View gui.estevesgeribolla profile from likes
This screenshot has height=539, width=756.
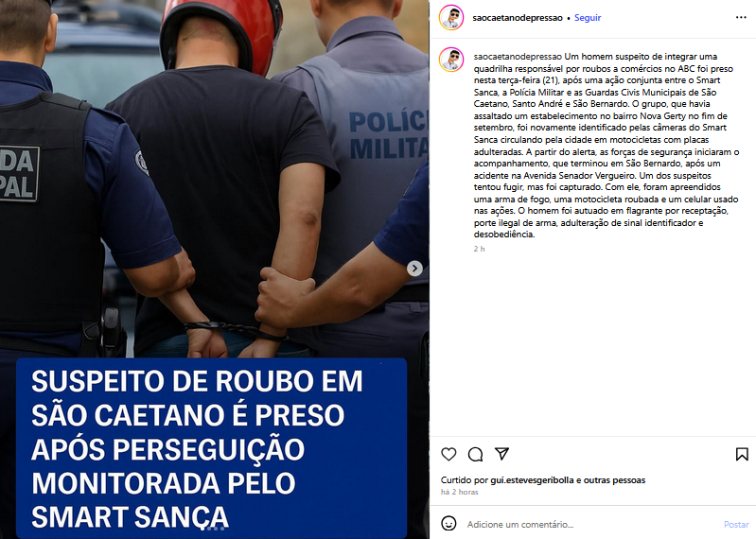532,479
